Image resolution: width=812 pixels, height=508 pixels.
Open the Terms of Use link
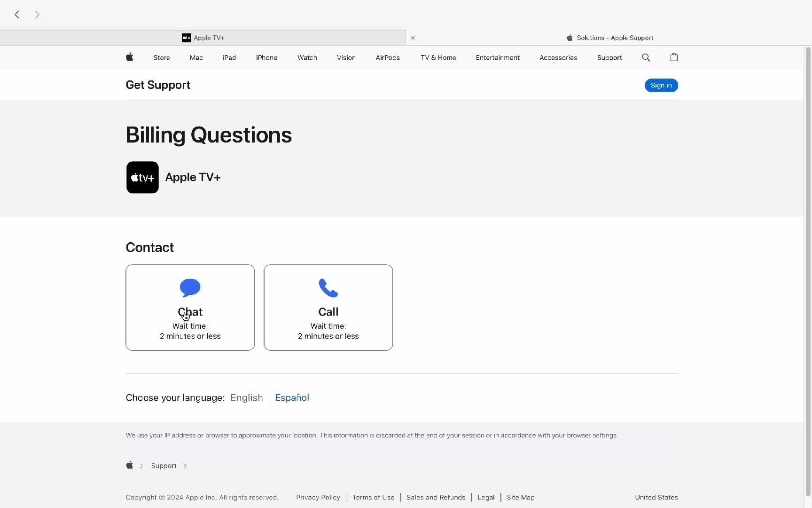pyautogui.click(x=374, y=497)
